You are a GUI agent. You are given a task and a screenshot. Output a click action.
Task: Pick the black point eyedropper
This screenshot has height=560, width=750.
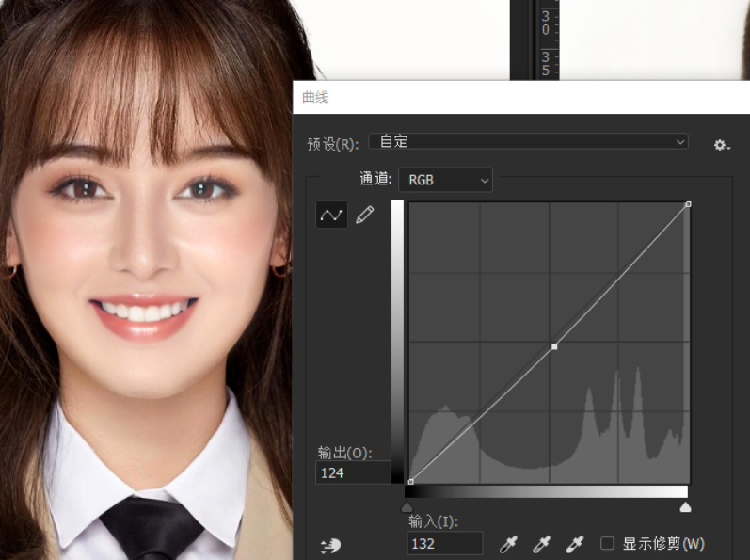pyautogui.click(x=508, y=544)
